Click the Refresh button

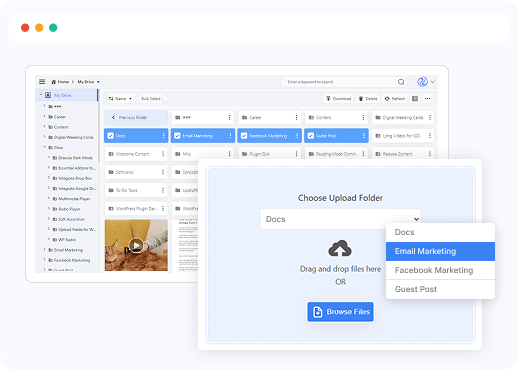(395, 99)
